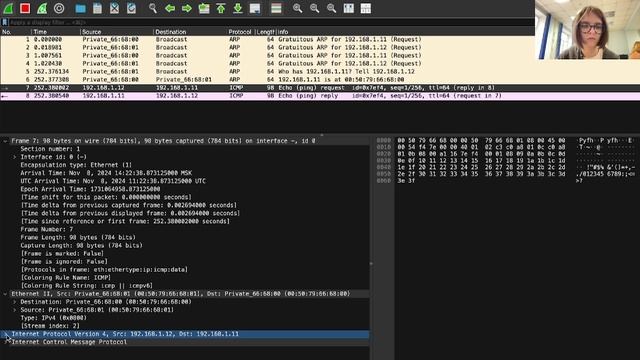The width and height of the screenshot is (640, 360).
Task: Select the Capture Length: 98 bytes field
Action: point(81,246)
